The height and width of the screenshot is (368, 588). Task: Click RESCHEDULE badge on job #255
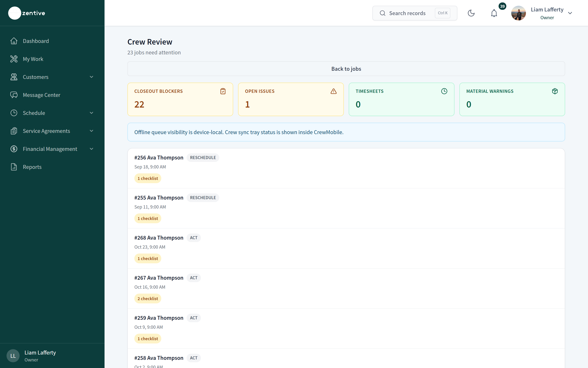coord(203,198)
